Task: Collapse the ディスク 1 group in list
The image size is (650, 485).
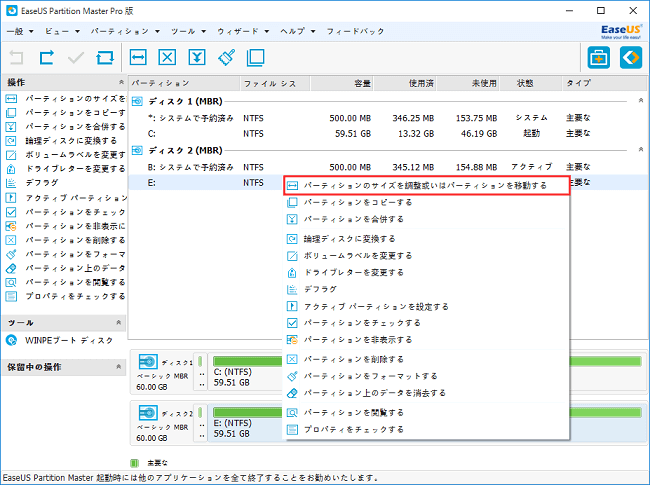Action: (x=641, y=100)
